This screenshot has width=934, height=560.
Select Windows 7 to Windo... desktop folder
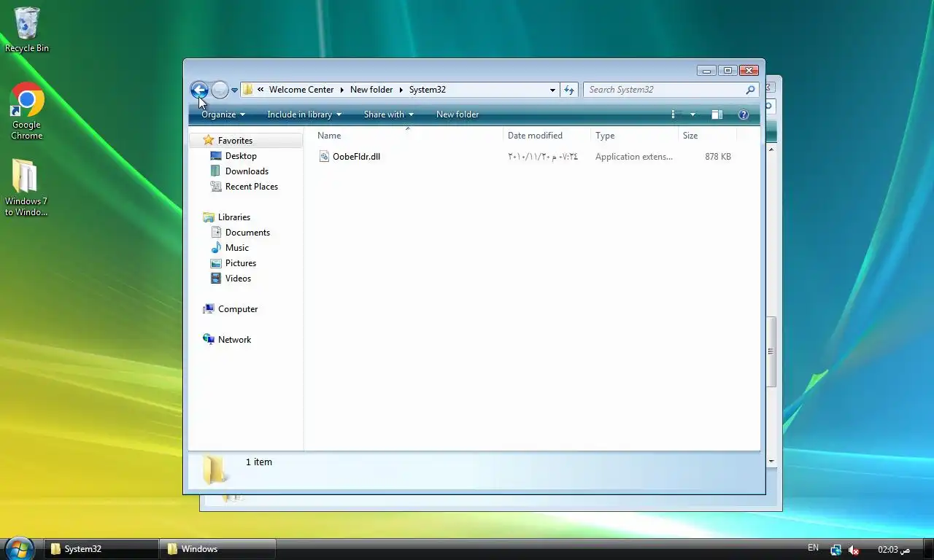point(26,188)
